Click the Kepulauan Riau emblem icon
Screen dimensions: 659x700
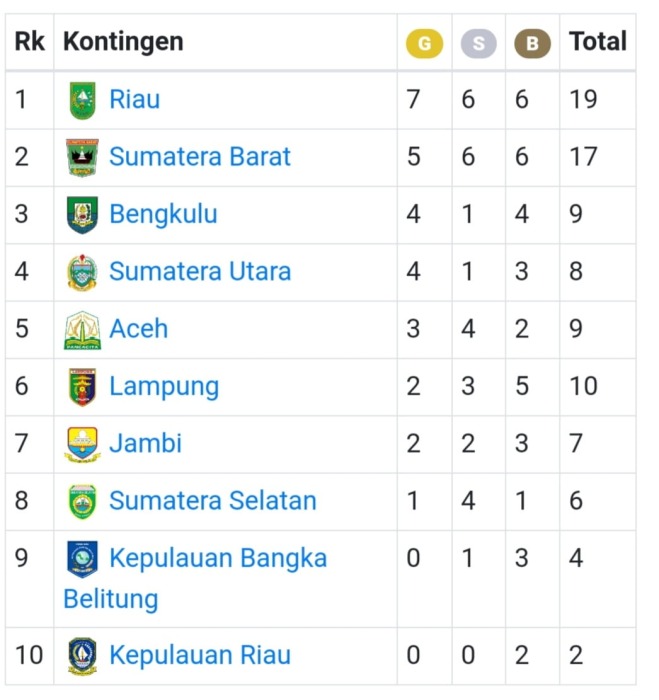coord(82,656)
